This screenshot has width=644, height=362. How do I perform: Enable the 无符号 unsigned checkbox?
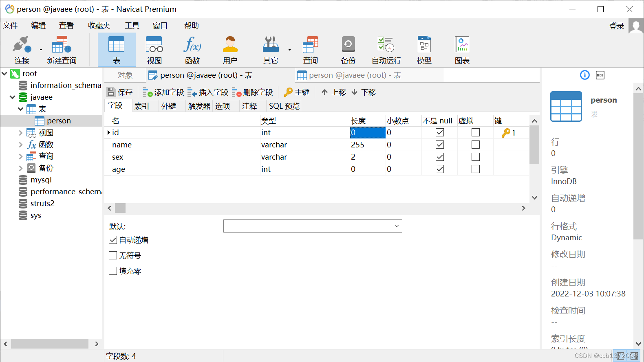tap(113, 255)
